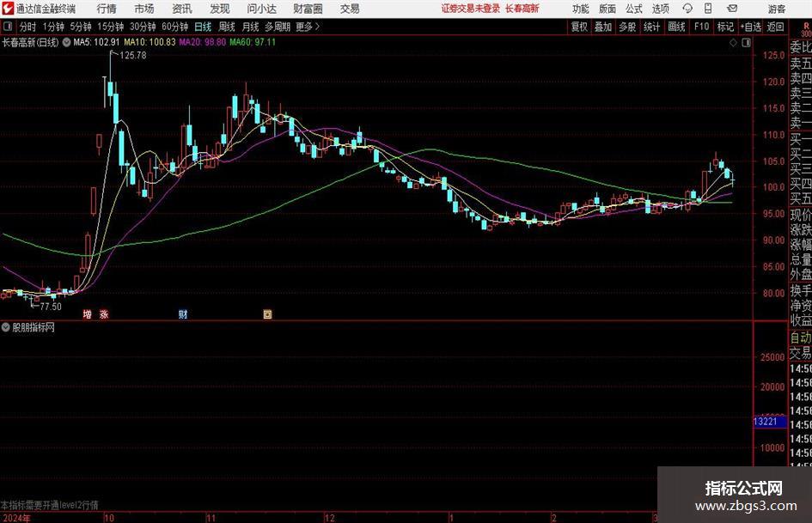The width and height of the screenshot is (812, 523).
Task: Click 证券交易未登录 login notice
Action: click(x=471, y=9)
